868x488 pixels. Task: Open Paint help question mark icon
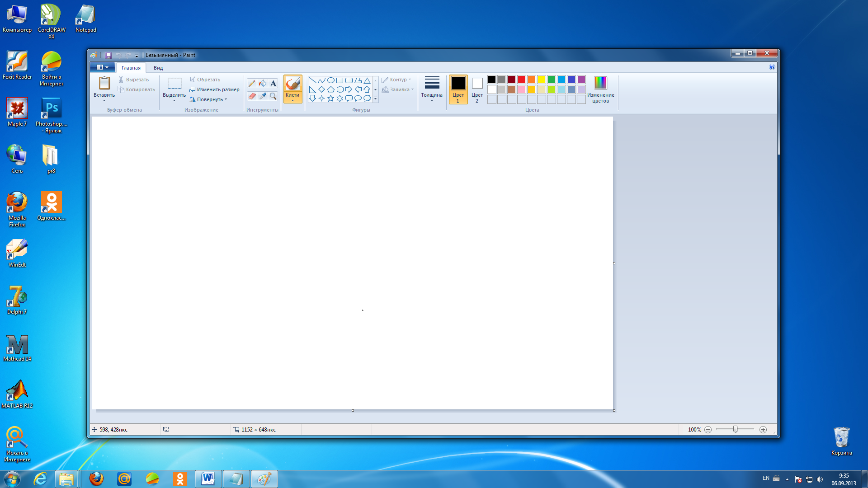[x=772, y=67]
